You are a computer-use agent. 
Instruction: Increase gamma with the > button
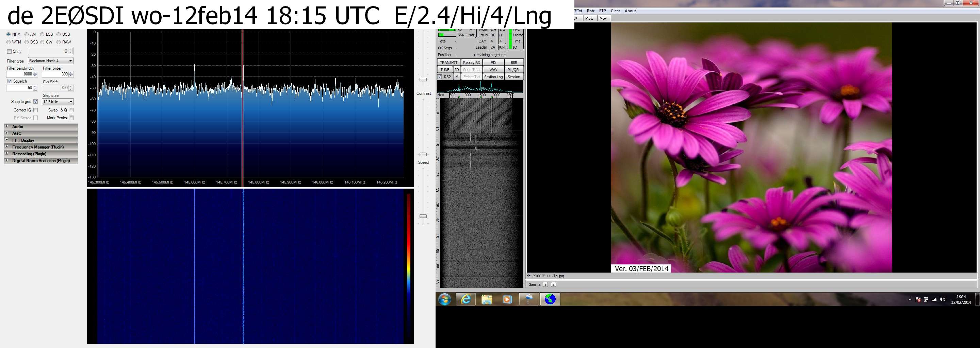[x=553, y=284]
